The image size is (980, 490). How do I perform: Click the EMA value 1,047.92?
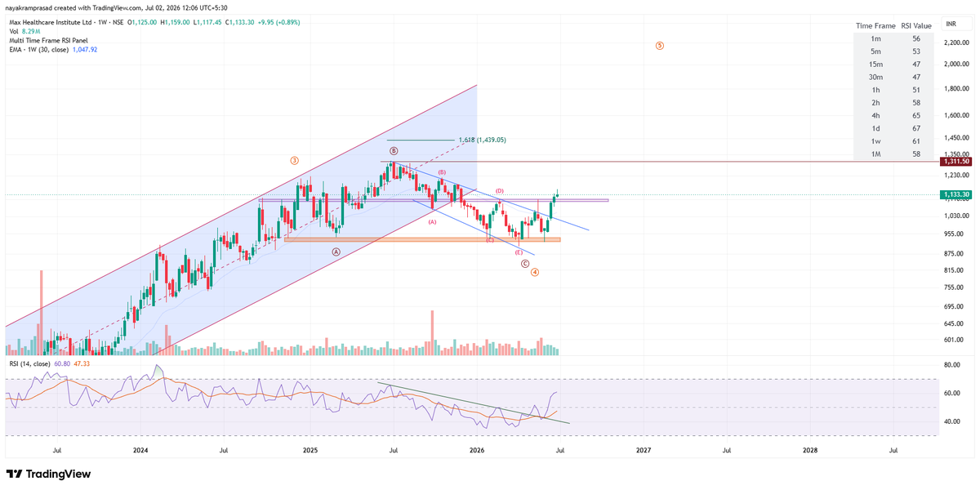pyautogui.click(x=85, y=49)
